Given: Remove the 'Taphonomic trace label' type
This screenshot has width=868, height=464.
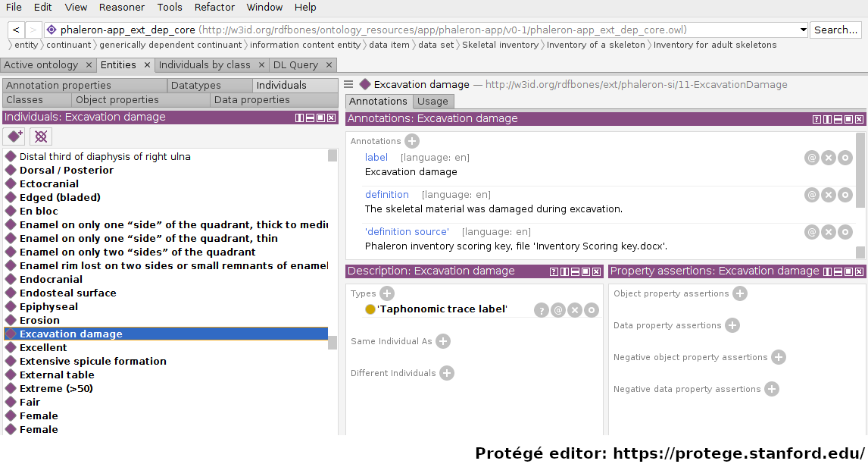Looking at the screenshot, I should pyautogui.click(x=575, y=310).
